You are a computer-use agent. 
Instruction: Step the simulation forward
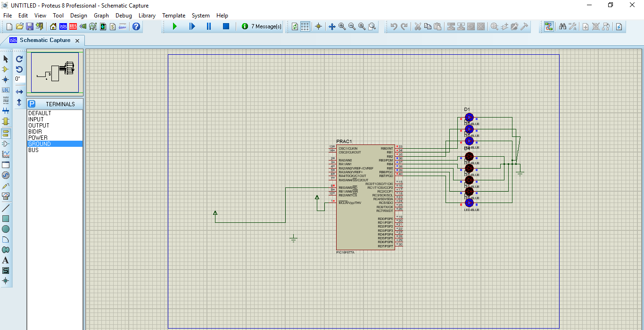click(192, 26)
